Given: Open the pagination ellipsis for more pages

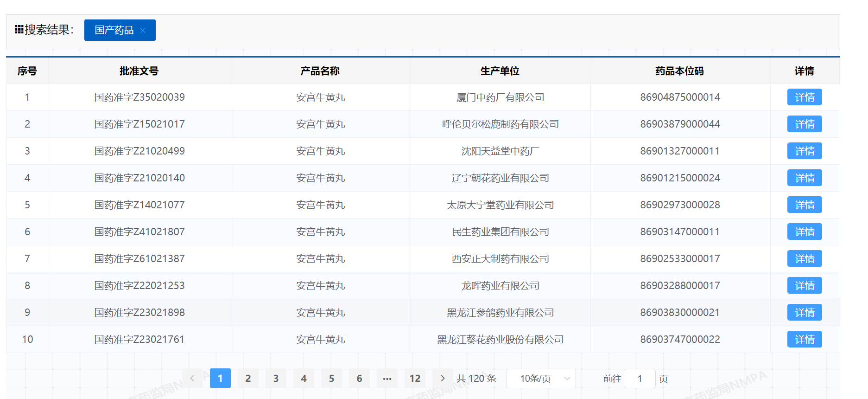Looking at the screenshot, I should tap(387, 379).
